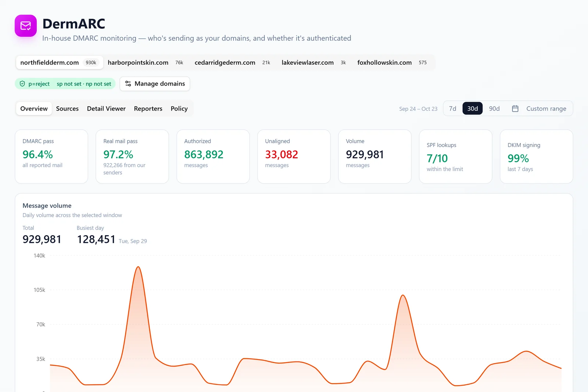Screen dimensions: 588x392
Task: Click 'within the limit' under SPF lookups
Action: pos(445,169)
